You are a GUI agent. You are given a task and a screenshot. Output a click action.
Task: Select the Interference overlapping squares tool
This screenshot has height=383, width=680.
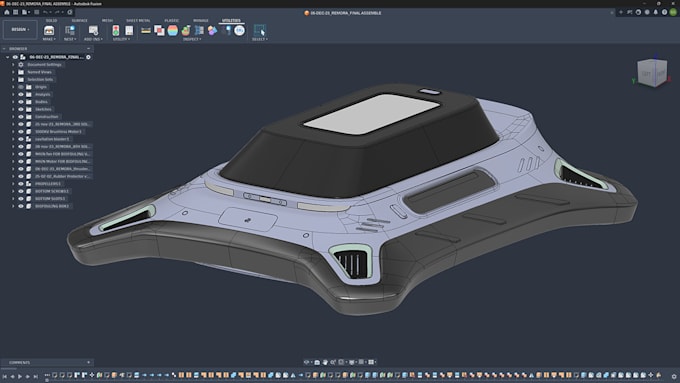[159, 30]
